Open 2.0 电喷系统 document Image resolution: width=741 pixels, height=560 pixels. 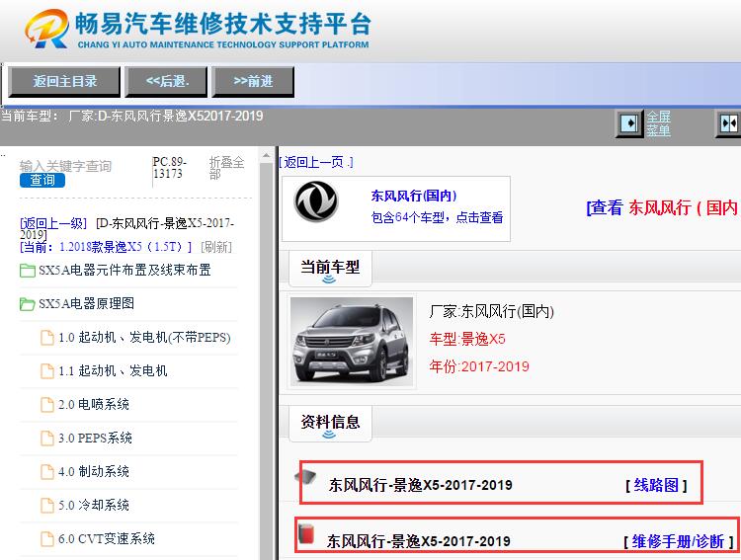94,405
